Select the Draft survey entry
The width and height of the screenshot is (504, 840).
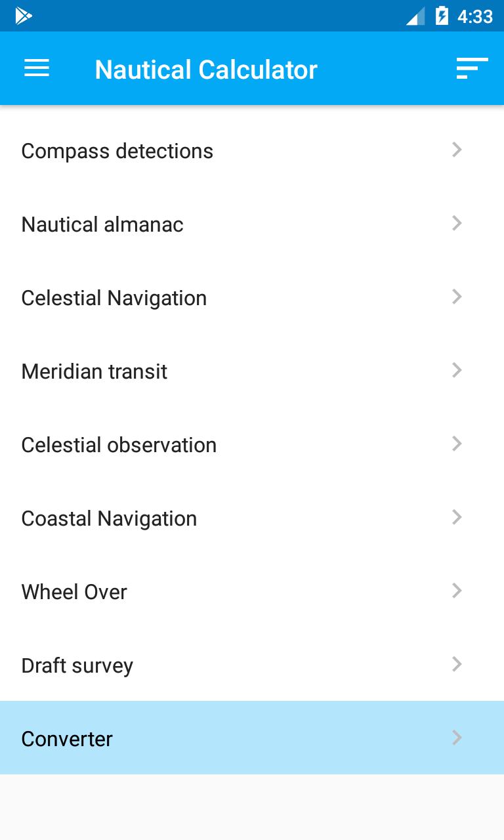click(x=252, y=665)
